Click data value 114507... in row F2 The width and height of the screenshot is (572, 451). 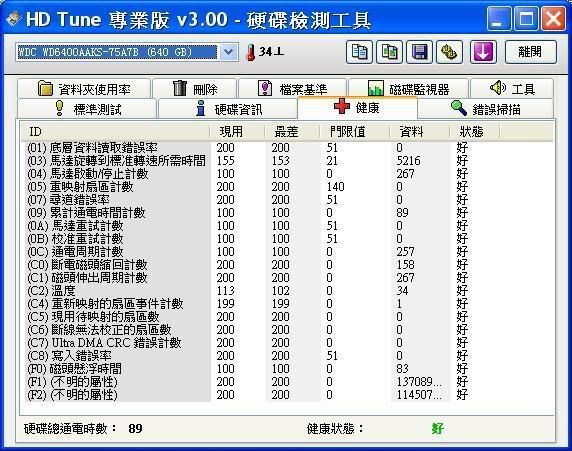[419, 395]
